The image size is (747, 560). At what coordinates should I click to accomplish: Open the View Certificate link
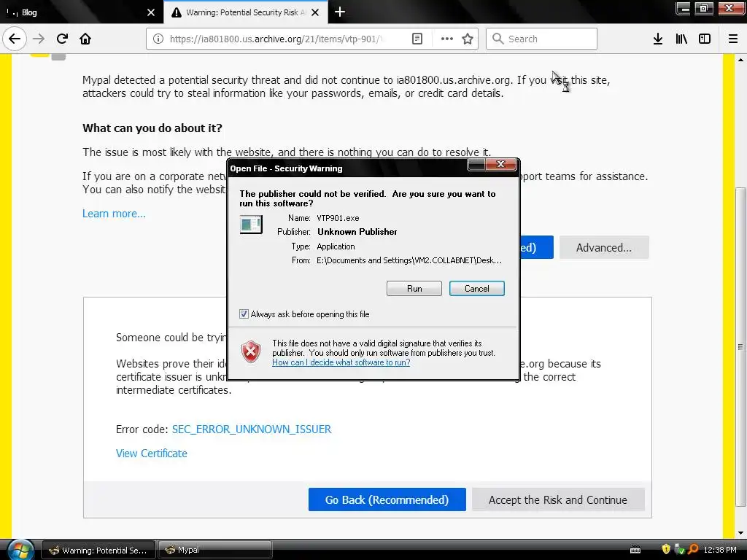152,454
